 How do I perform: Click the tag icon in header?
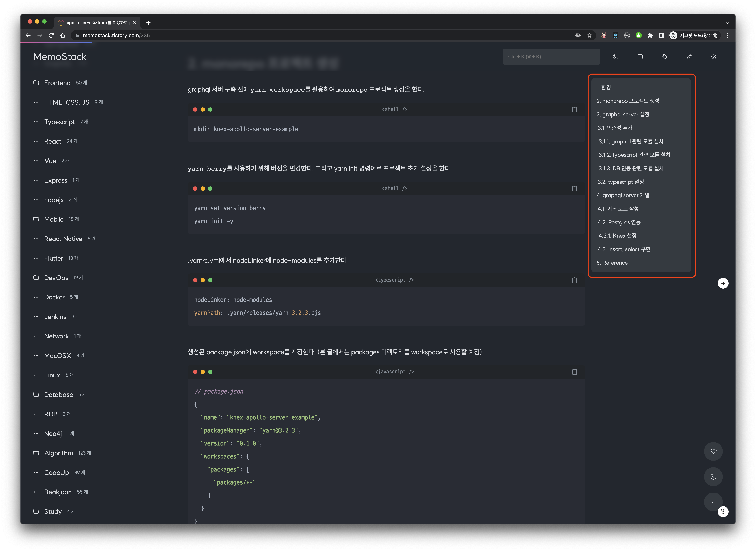tap(664, 57)
